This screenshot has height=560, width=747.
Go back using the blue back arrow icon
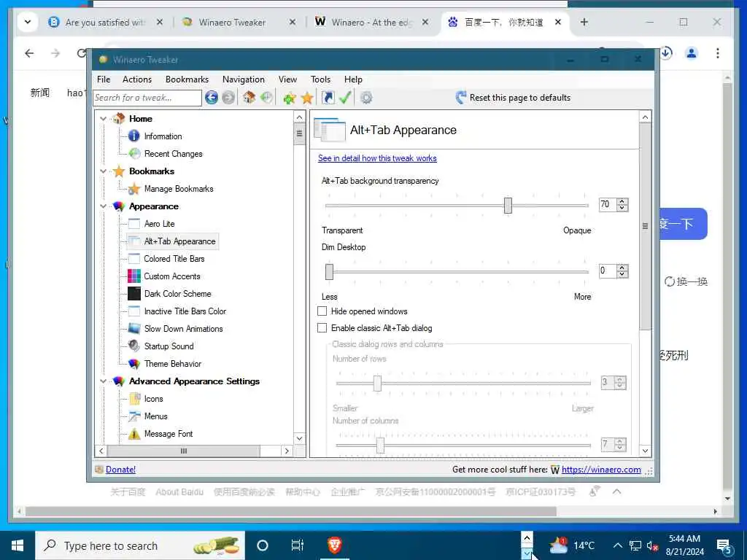(212, 98)
